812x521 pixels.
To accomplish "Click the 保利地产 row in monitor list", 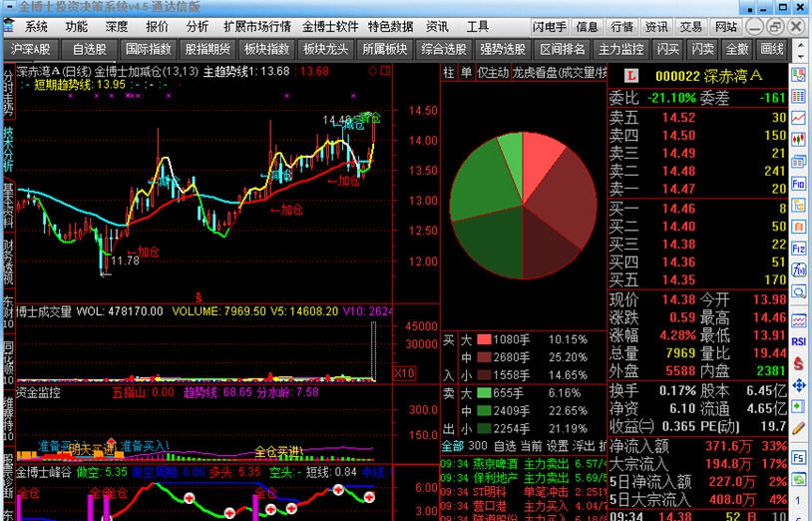I will click(523, 477).
